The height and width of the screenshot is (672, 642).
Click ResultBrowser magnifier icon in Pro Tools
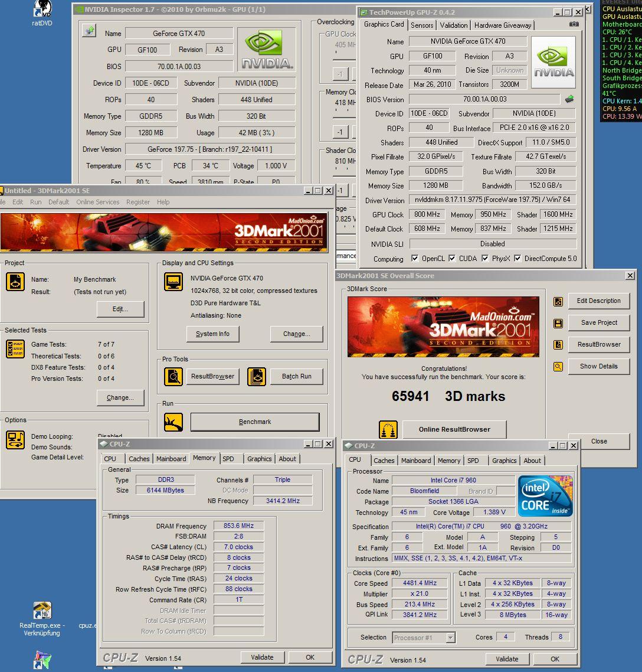pos(173,377)
